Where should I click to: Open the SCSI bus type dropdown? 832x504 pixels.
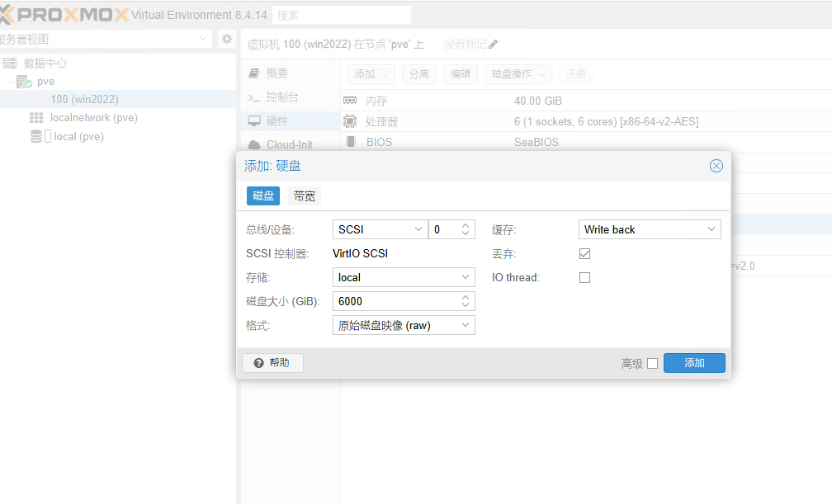[380, 229]
